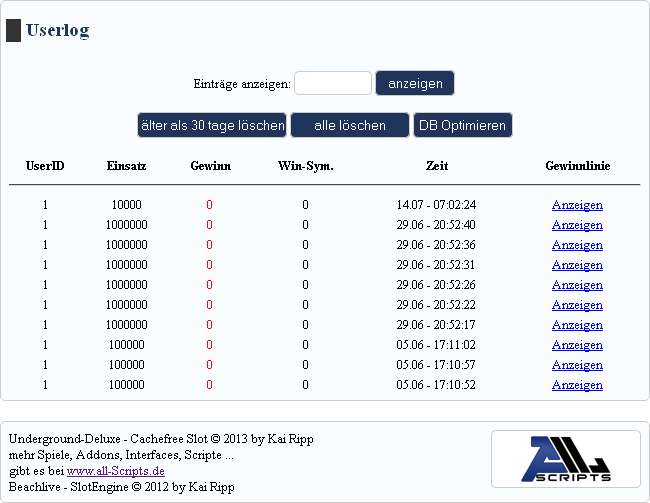
Task: Click the dark square icon beside Userlog
Action: pos(13,30)
